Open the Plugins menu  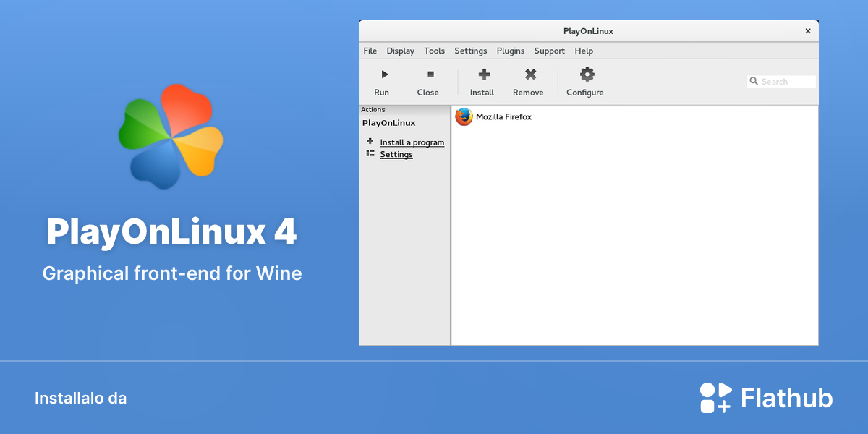click(511, 51)
